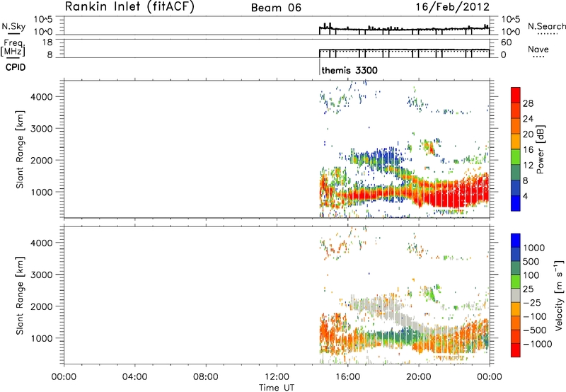
Task: Click the '-1000' tick on velocity scale
Action: point(537,344)
